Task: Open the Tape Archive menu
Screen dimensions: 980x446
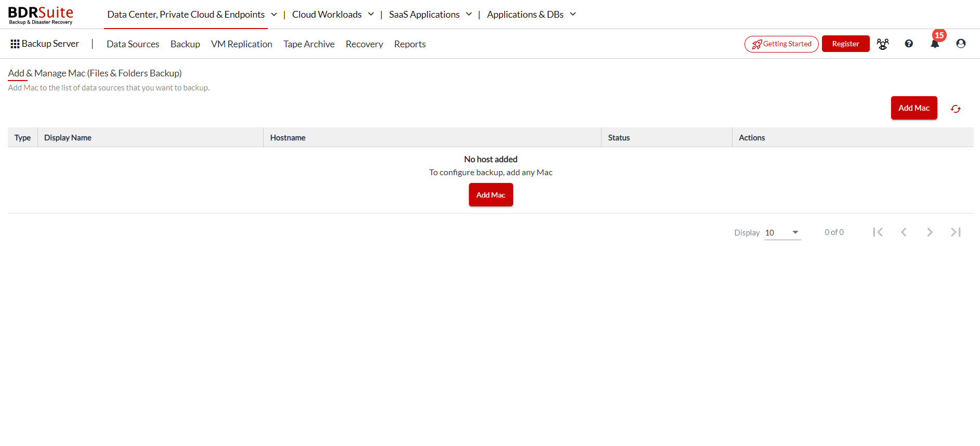Action: tap(309, 44)
